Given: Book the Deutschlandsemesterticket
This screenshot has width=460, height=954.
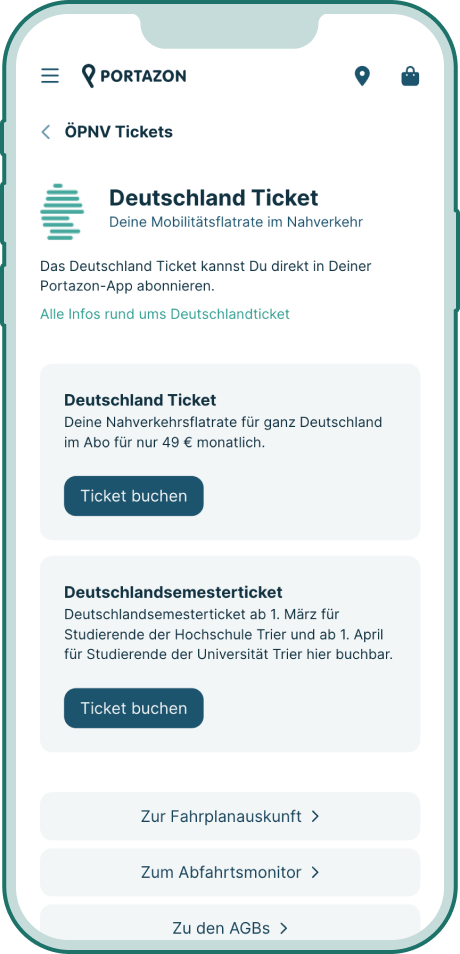Looking at the screenshot, I should 134,708.
